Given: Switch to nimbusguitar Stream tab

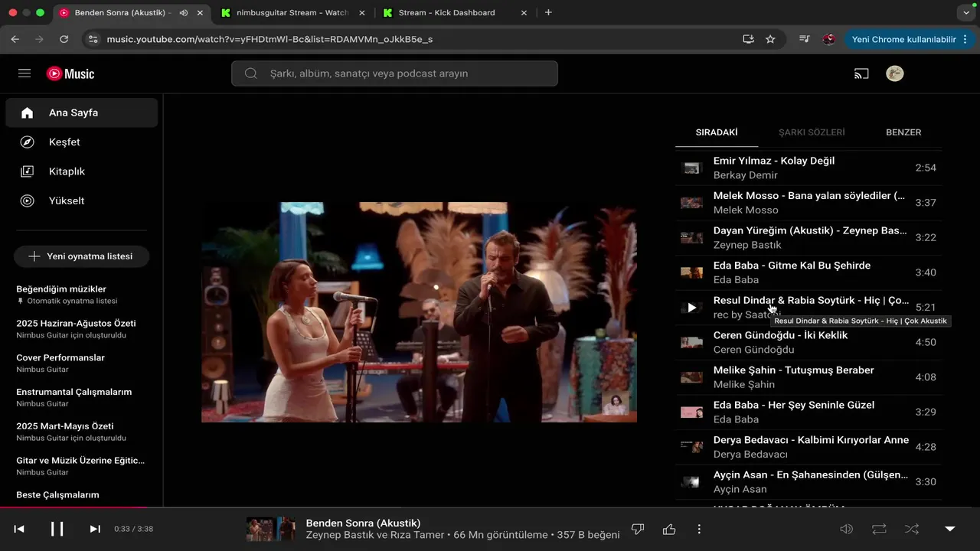Looking at the screenshot, I should coord(291,13).
